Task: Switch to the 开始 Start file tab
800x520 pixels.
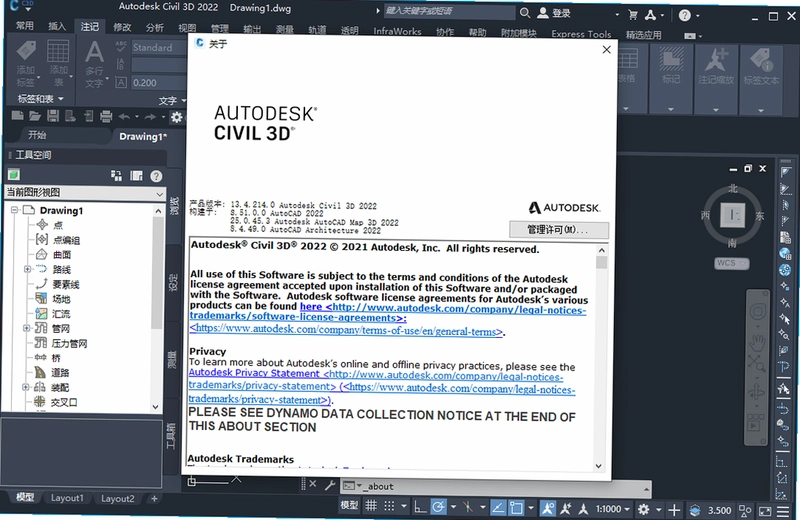Action: (37, 135)
